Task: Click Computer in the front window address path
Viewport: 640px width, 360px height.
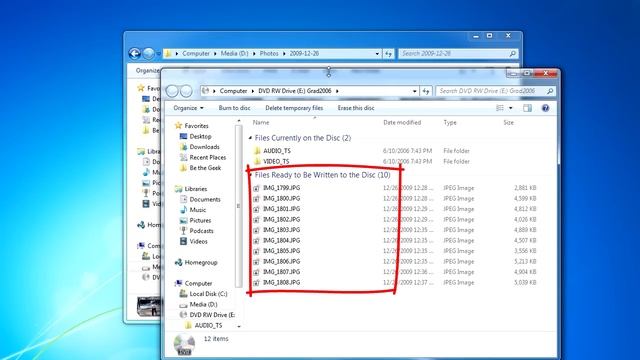Action: coord(233,91)
